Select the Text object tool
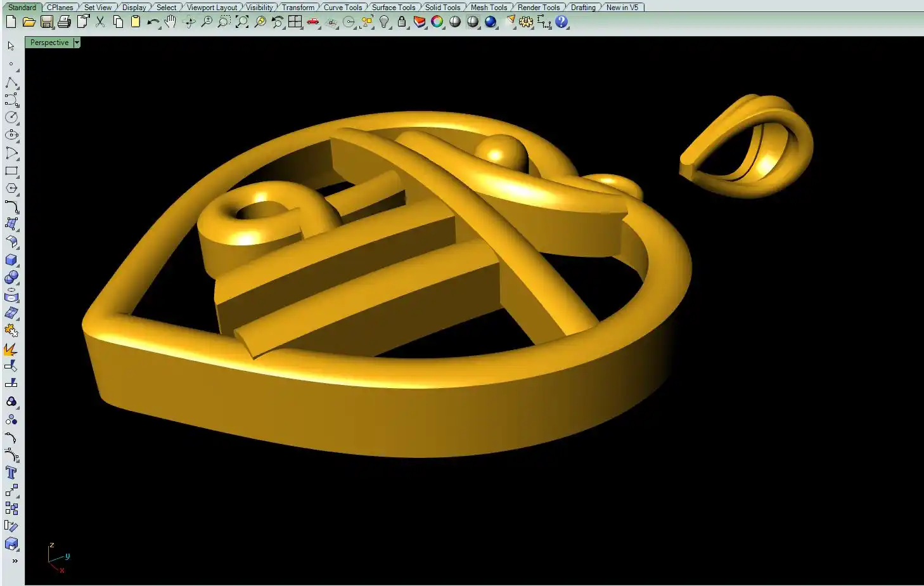This screenshot has height=586, width=924. [11, 472]
